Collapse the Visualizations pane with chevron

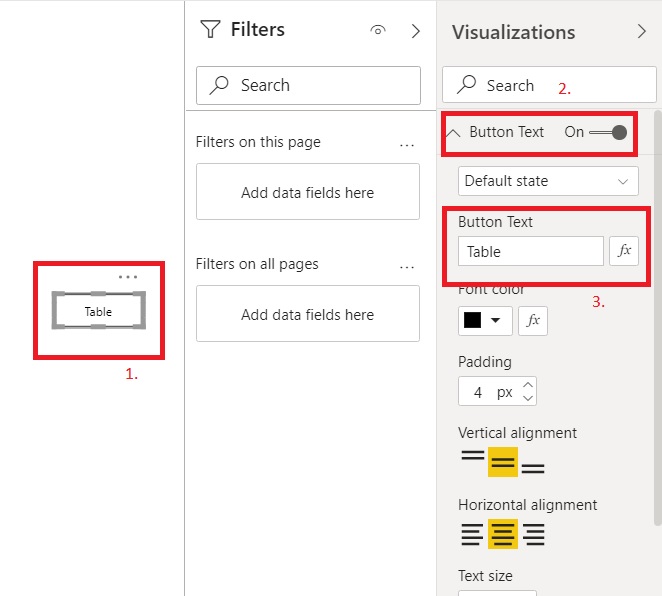642,31
